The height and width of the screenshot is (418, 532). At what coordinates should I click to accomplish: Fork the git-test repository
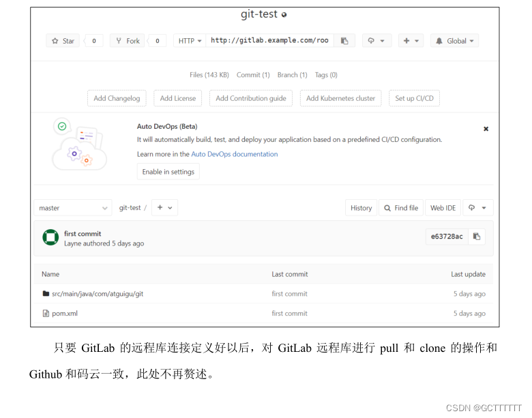(128, 41)
